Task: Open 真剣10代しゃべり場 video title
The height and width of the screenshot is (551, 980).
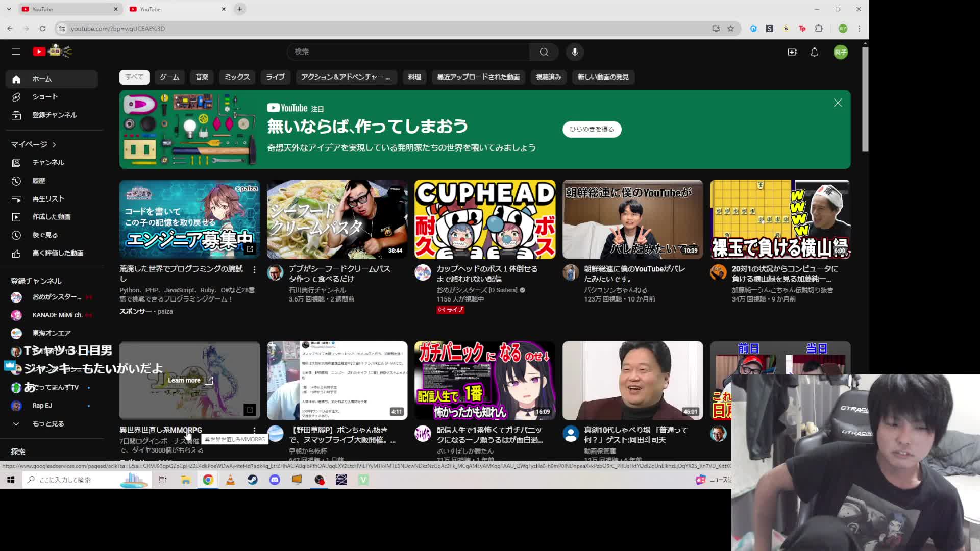Action: click(x=636, y=435)
